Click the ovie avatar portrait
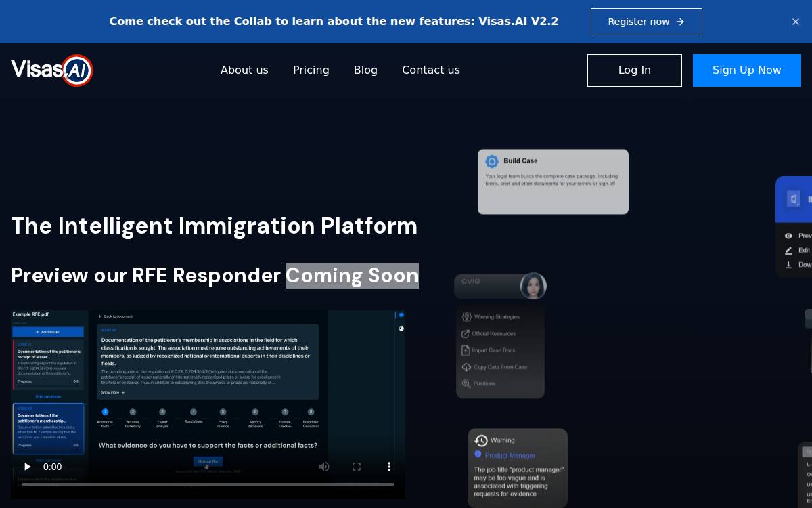This screenshot has height=508, width=812. click(x=533, y=286)
